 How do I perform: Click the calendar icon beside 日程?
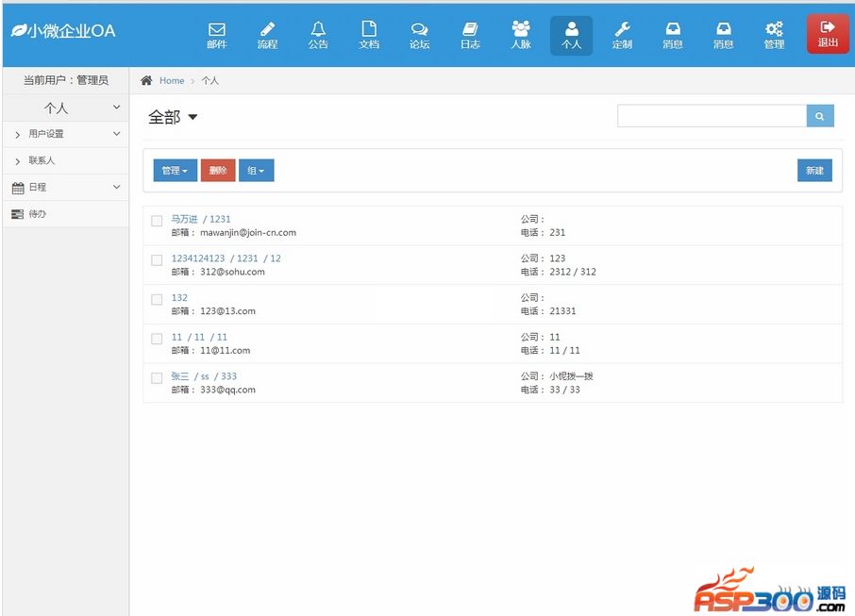(x=18, y=188)
